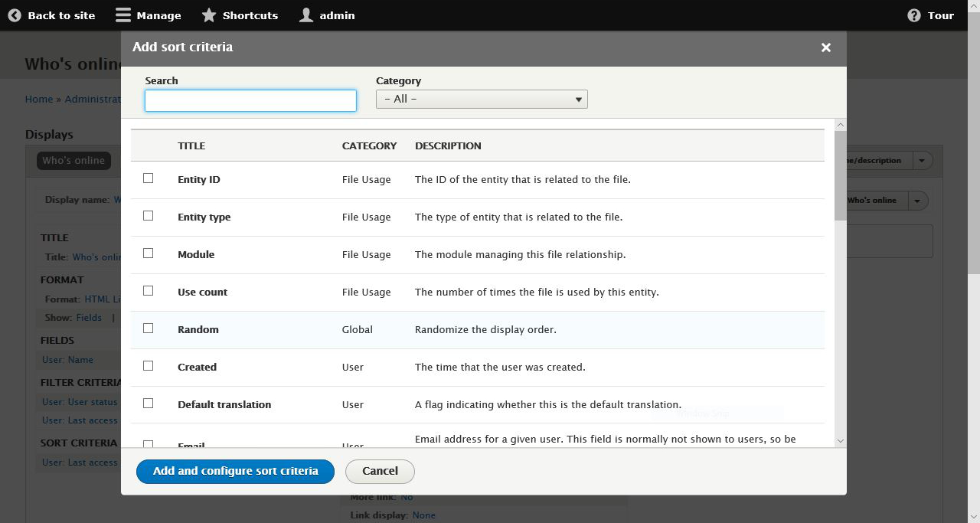The width and height of the screenshot is (980, 523).
Task: Enable the Created sort checkbox
Action: (149, 365)
